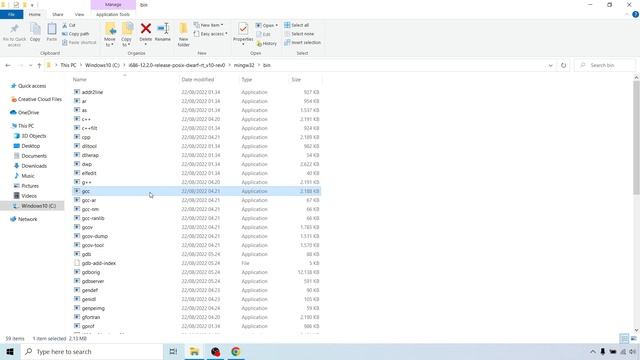Select the g++ application file
The height and width of the screenshot is (360, 640).
pos(196,182)
